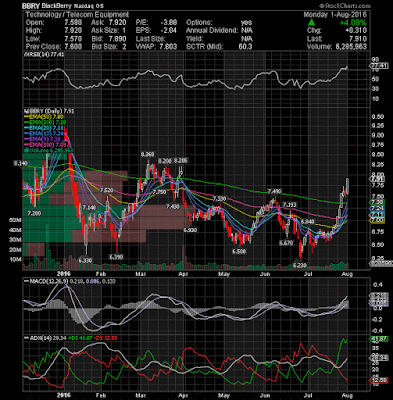Click the yellow 7.00 EMA tag on price axis
This screenshot has width=393, height=400.
pyautogui.click(x=378, y=220)
